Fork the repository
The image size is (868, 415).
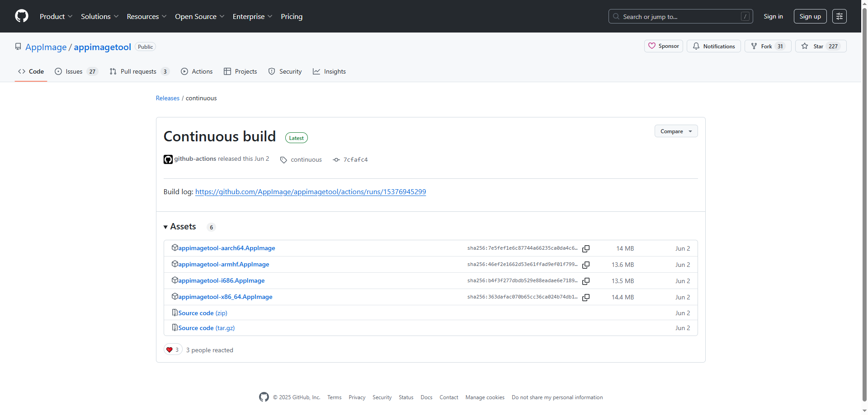(768, 46)
